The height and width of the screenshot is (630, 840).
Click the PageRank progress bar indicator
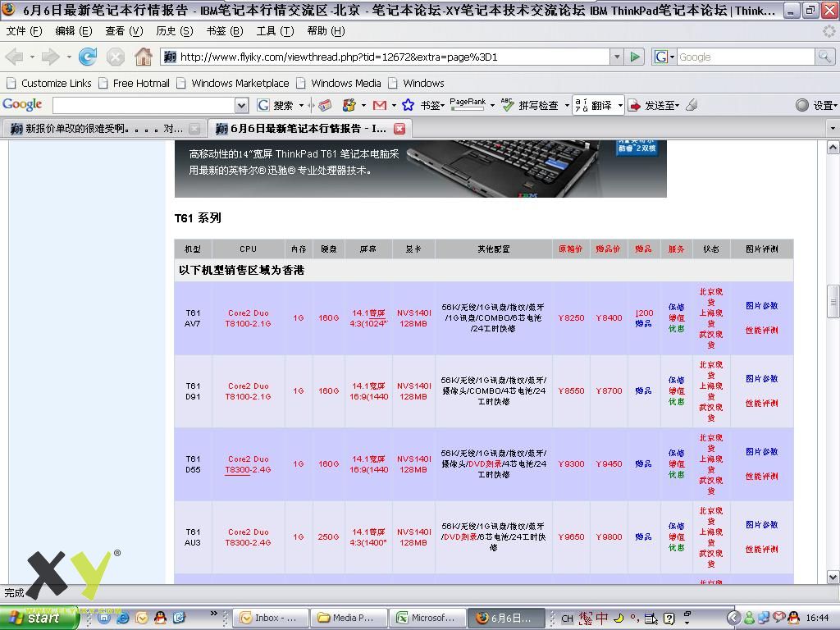coord(468,109)
